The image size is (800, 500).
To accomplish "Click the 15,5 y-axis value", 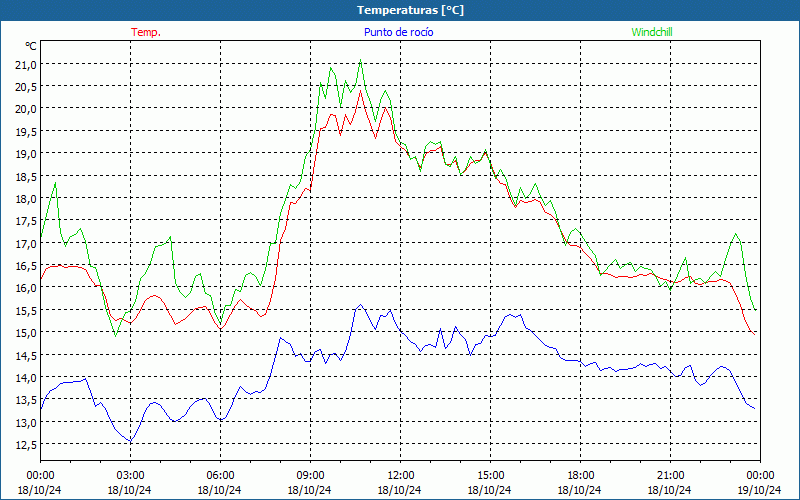I will pyautogui.click(x=27, y=310).
